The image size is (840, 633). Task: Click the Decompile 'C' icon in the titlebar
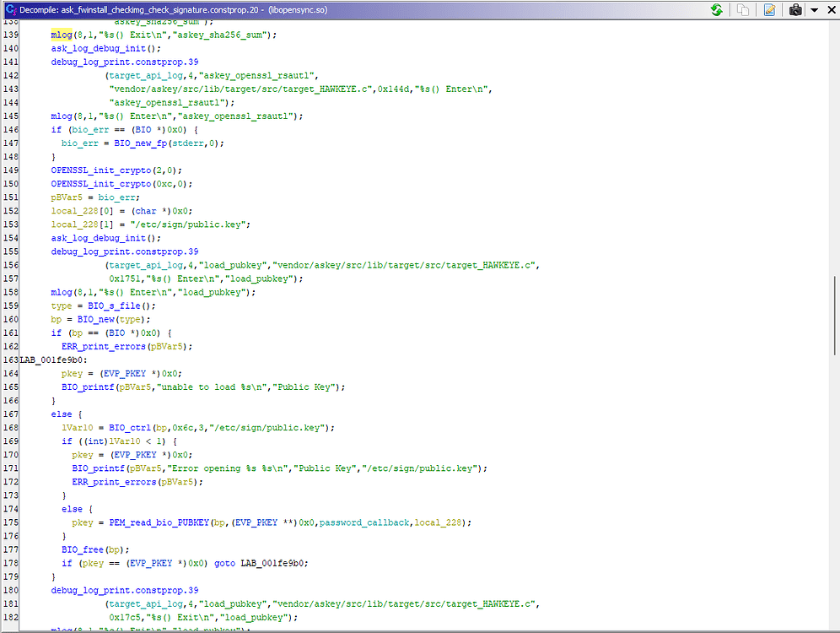coord(7,10)
